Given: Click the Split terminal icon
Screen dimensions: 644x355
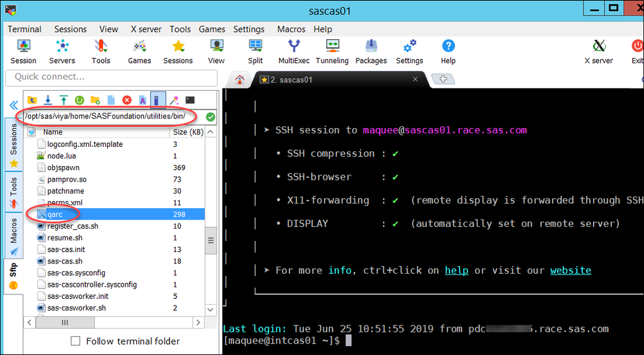Looking at the screenshot, I should [255, 52].
